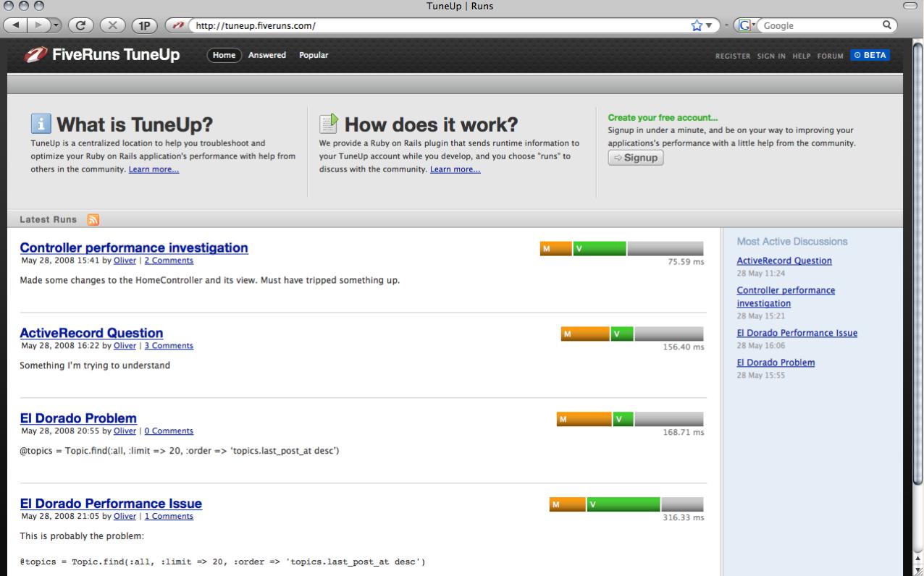Click the browser Back button

pyautogui.click(x=15, y=25)
